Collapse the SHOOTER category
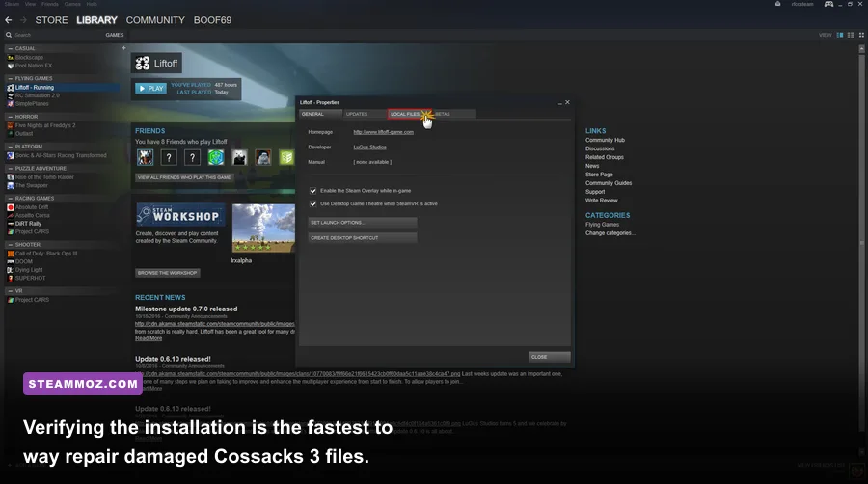This screenshot has width=868, height=484. point(10,245)
